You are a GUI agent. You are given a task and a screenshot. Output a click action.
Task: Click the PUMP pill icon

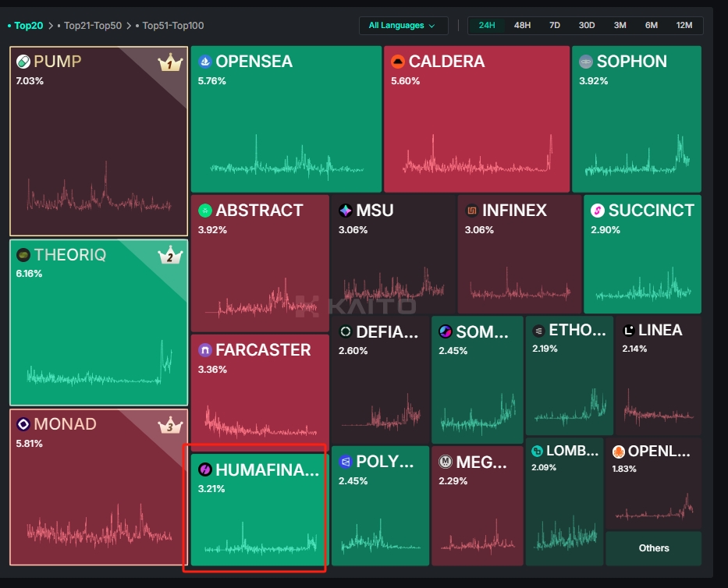point(23,62)
